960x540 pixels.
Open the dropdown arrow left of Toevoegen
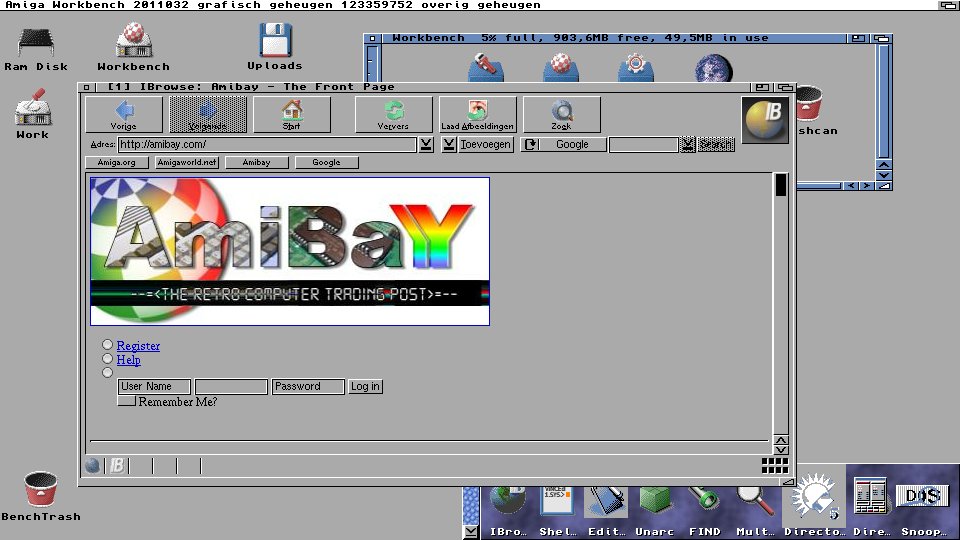tap(449, 144)
